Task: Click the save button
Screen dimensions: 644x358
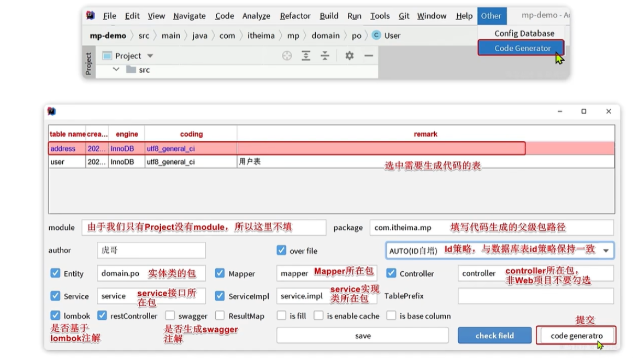Action: 362,336
